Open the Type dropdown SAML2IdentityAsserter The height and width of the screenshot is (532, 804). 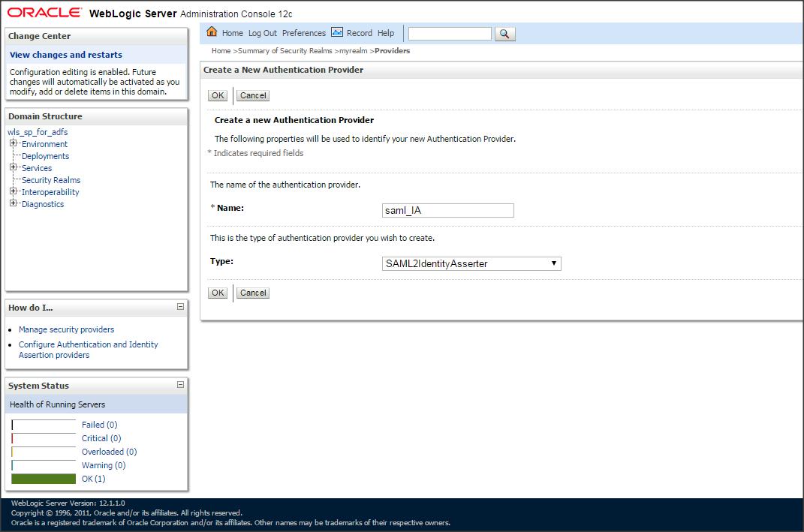471,263
